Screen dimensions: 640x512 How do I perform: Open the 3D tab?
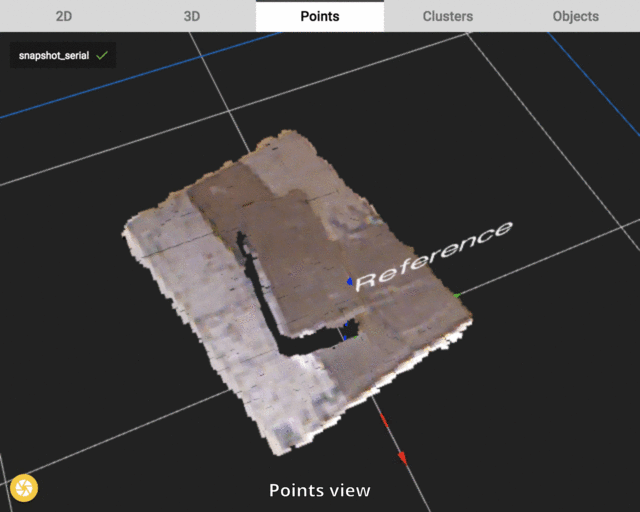[192, 16]
